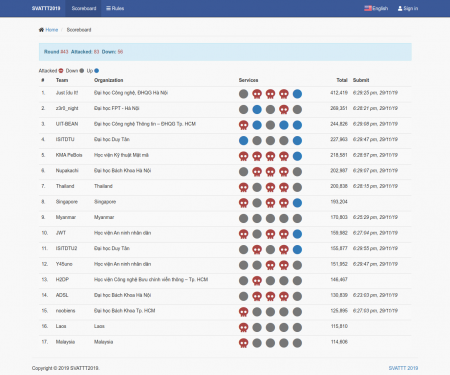
Task: Open the SVATTT 2019 footer link
Action: click(x=403, y=368)
